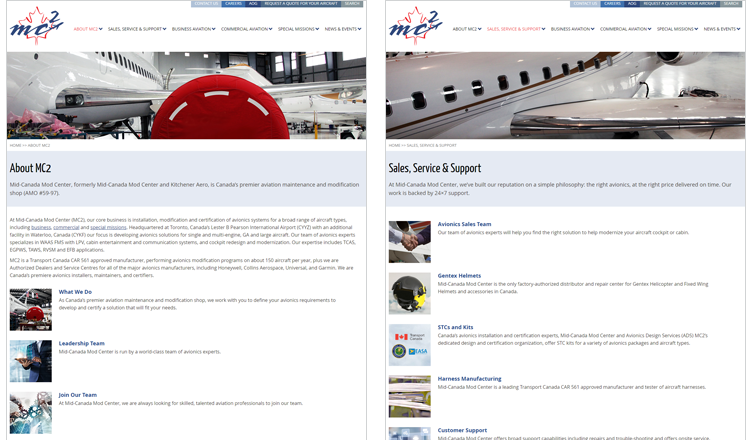Click the hangar hero image on About page
The height and width of the screenshot is (440, 750).
pos(187,95)
